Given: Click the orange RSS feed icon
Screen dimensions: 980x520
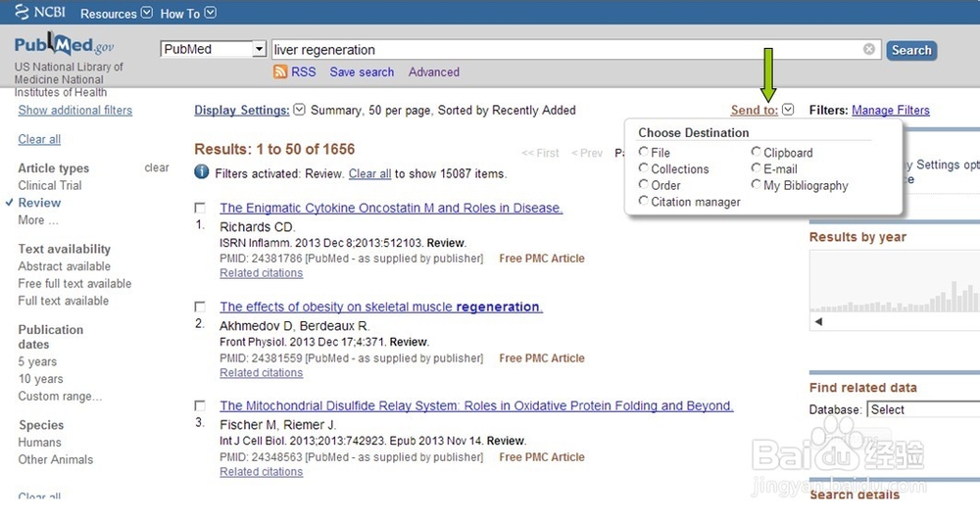Looking at the screenshot, I should [x=280, y=71].
